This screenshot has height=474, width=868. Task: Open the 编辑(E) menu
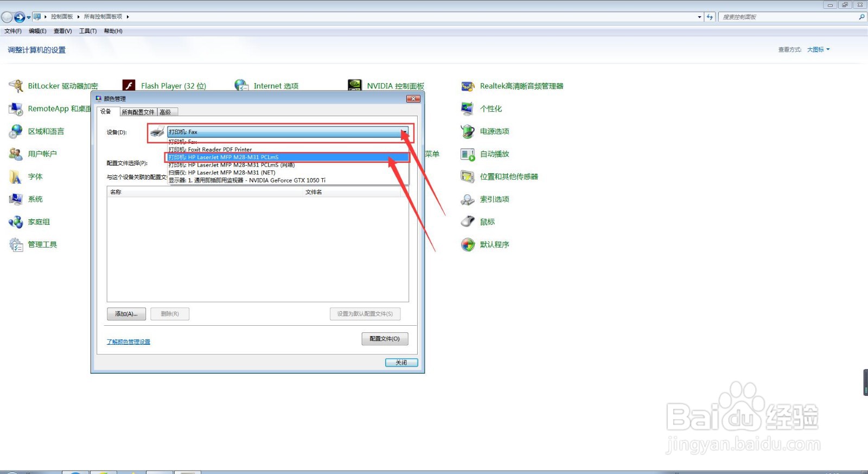37,31
